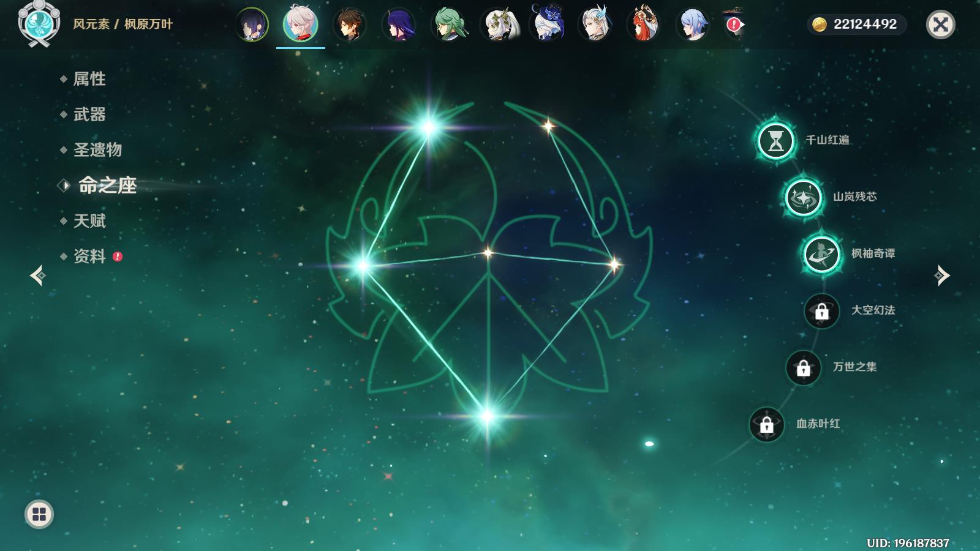Open the 千山红遍 constellation hourglass node
This screenshot has width=980, height=551.
coord(776,141)
